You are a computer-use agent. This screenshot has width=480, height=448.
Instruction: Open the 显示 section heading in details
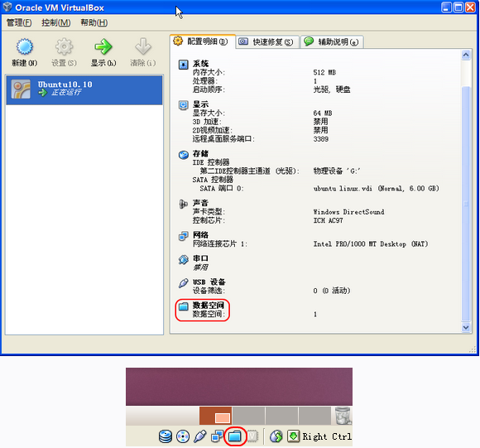tap(200, 104)
